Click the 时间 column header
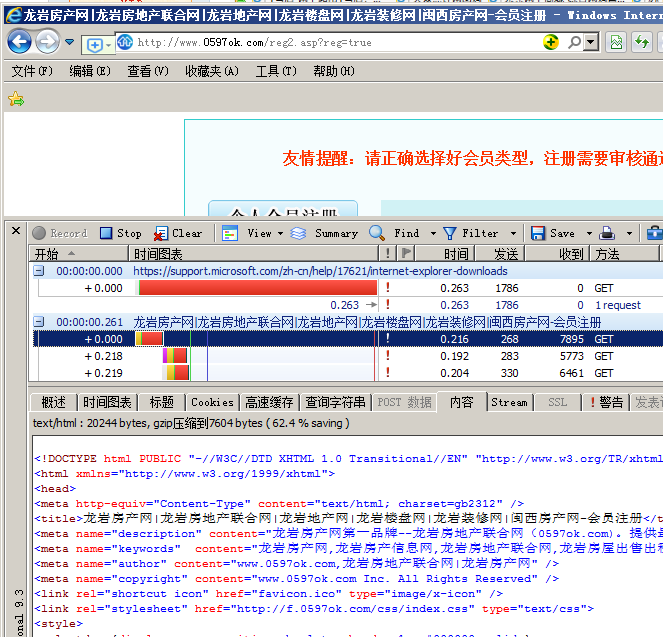 (445, 254)
